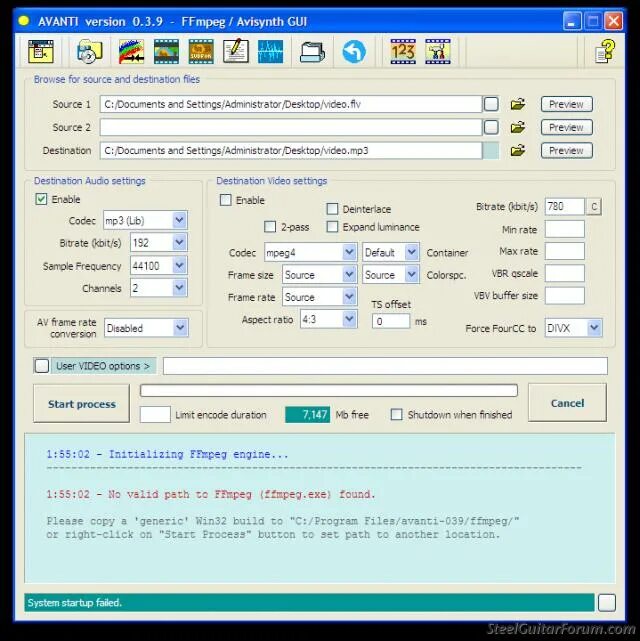640x641 pixels.
Task: Click the Cancel button
Action: point(567,403)
